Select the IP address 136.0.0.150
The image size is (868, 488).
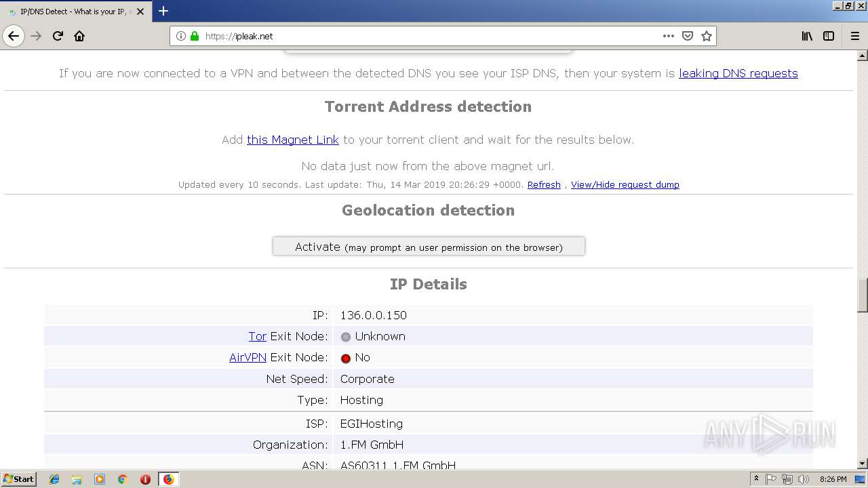tap(374, 315)
